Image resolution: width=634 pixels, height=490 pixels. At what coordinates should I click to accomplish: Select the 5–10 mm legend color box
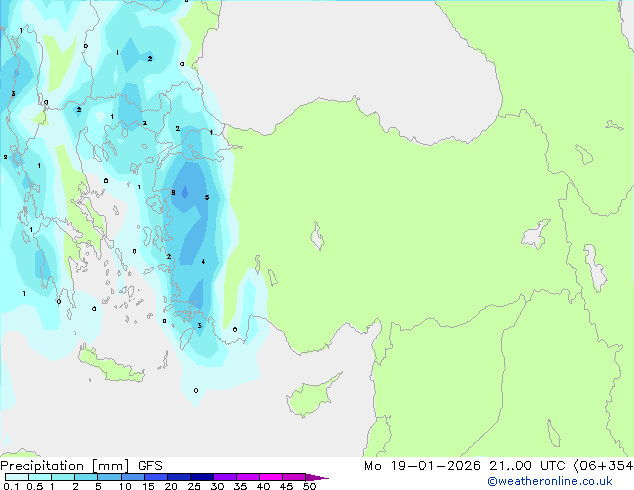tap(109, 477)
